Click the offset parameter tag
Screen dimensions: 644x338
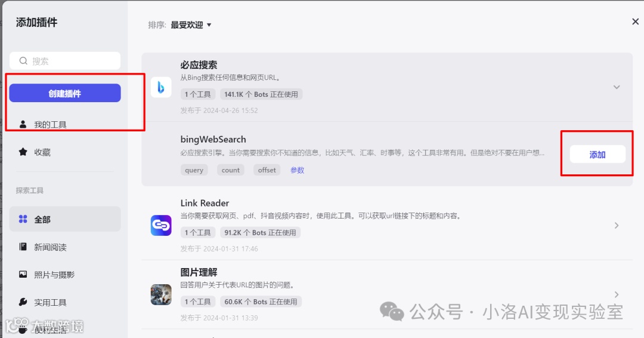(x=267, y=170)
